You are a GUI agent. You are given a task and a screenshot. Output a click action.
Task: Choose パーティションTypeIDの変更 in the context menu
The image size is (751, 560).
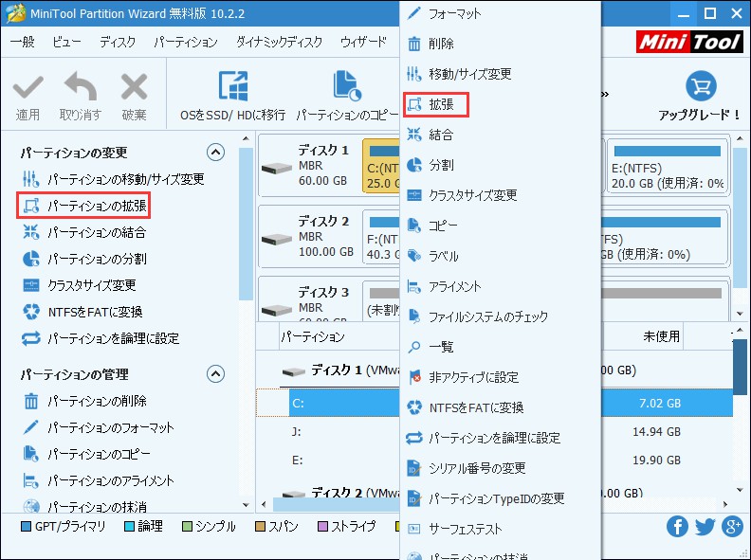tap(501, 498)
